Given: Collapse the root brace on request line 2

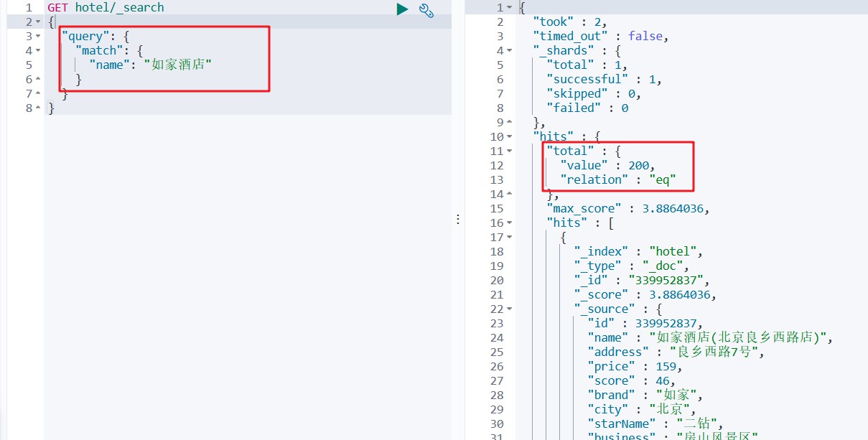Looking at the screenshot, I should [38, 22].
